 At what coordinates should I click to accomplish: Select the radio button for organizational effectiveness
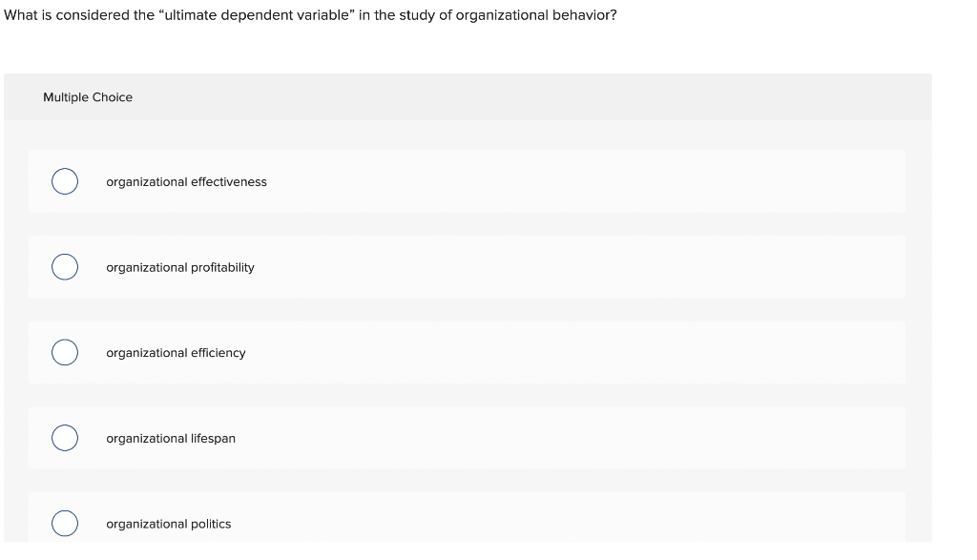tap(64, 181)
